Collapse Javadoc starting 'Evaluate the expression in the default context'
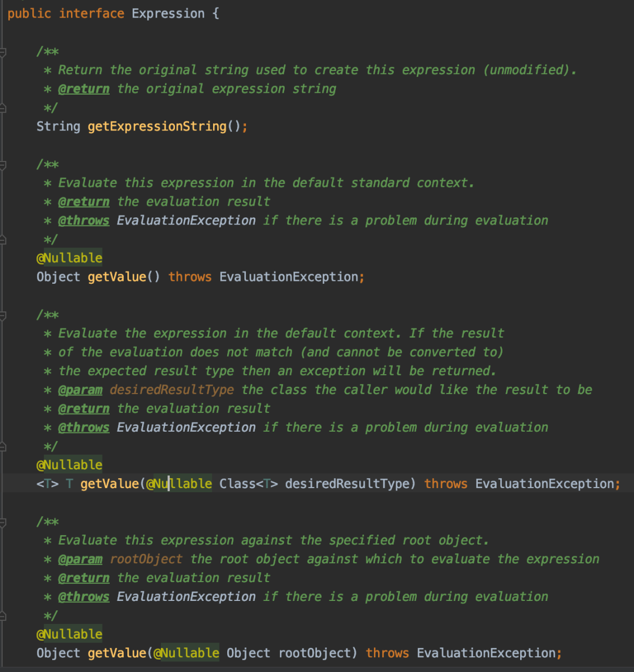This screenshot has height=672, width=634. coord(2,315)
